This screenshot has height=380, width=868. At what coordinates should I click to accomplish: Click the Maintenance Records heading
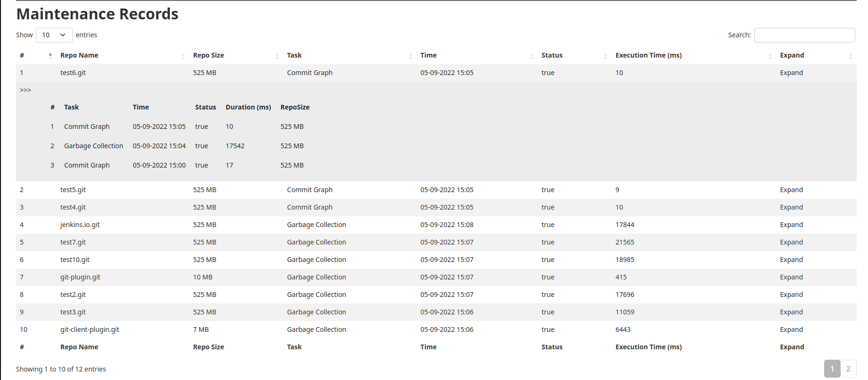(97, 14)
